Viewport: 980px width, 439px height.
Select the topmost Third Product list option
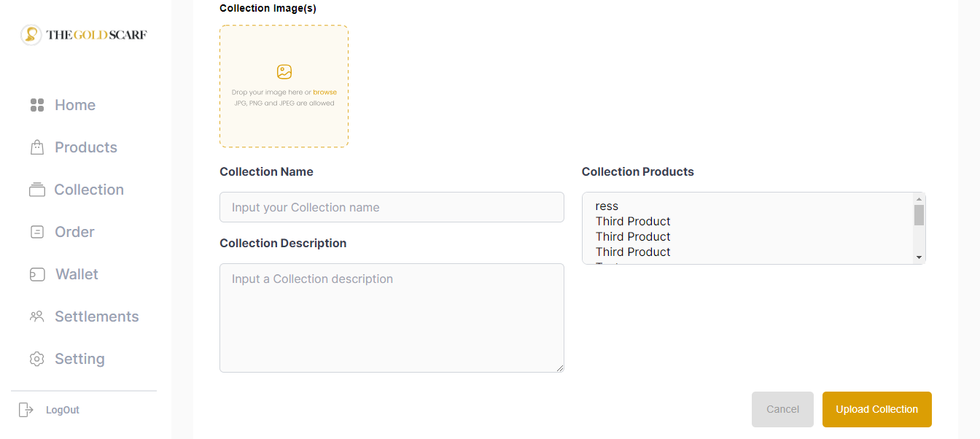pyautogui.click(x=633, y=222)
